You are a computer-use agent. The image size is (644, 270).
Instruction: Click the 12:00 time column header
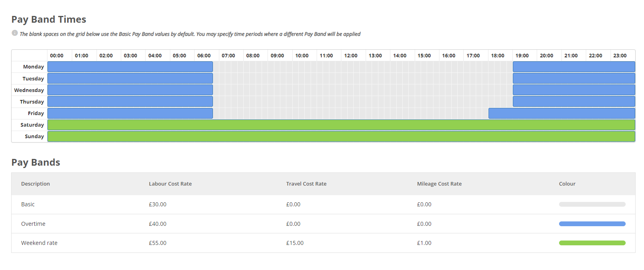351,56
